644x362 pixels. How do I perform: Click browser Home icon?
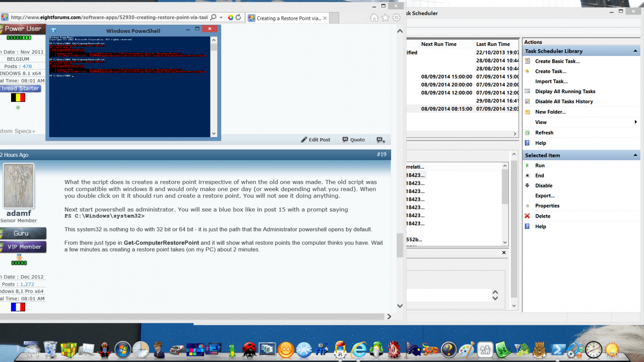[374, 18]
